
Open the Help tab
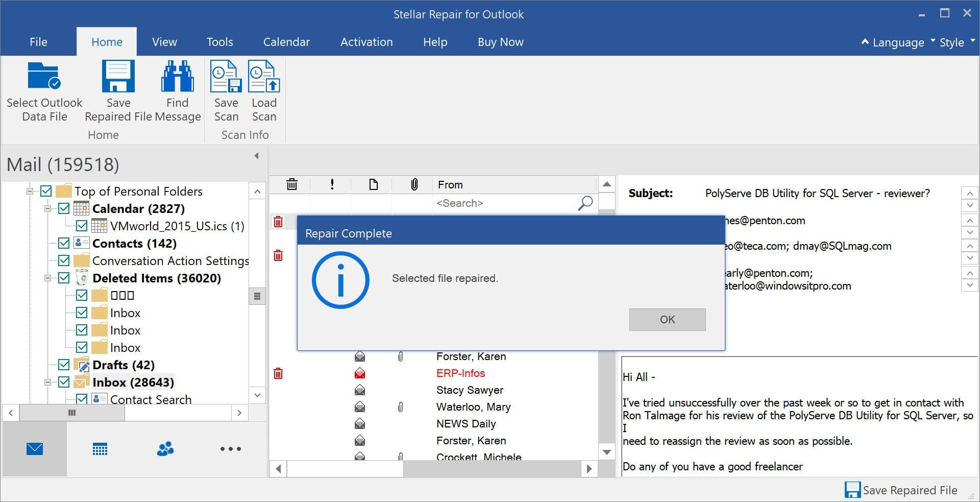tap(435, 42)
